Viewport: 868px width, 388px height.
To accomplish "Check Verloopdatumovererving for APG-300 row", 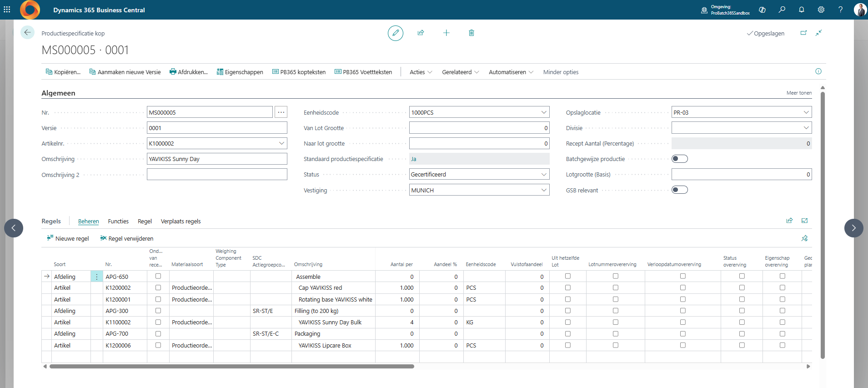I will pyautogui.click(x=683, y=311).
